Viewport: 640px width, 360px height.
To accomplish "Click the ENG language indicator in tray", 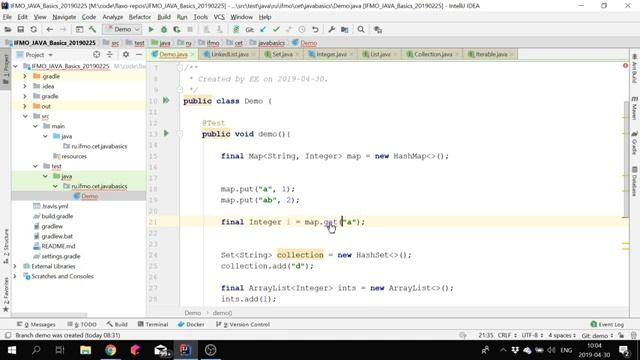I will coord(566,350).
